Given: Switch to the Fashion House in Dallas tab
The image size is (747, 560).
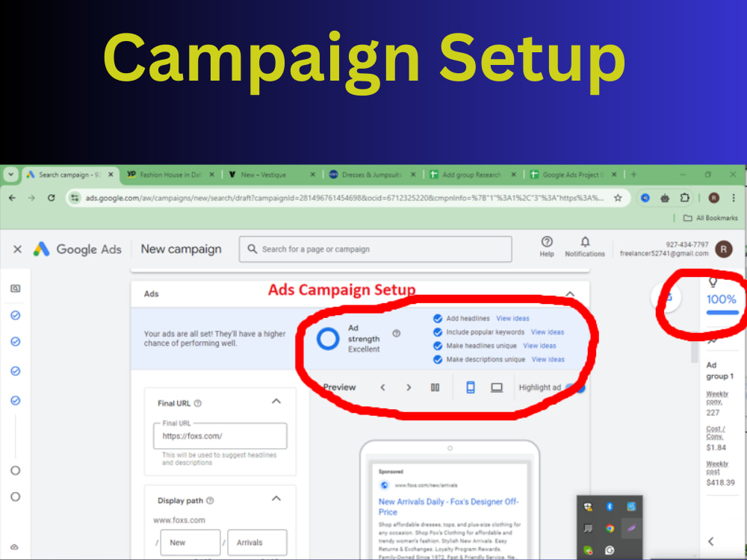Looking at the screenshot, I should 170,175.
